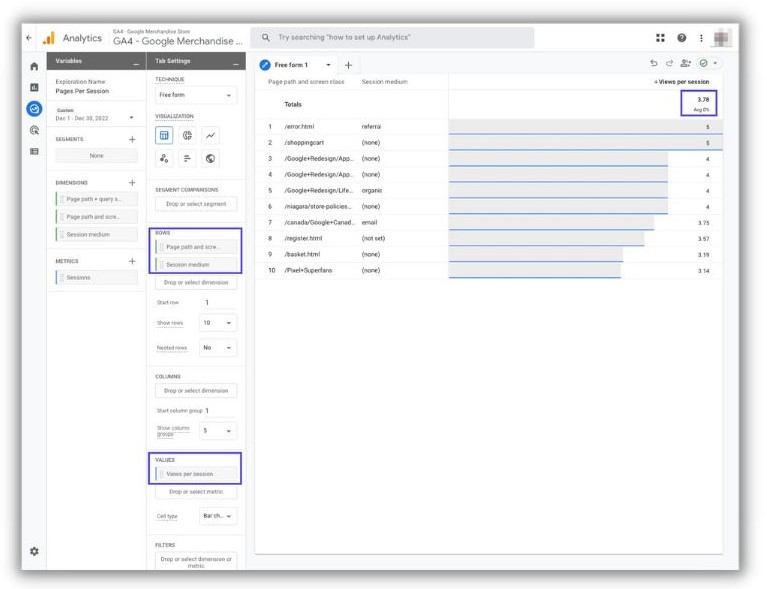Select the Sessions metric chip
This screenshot has width=767, height=589.
click(x=96, y=277)
